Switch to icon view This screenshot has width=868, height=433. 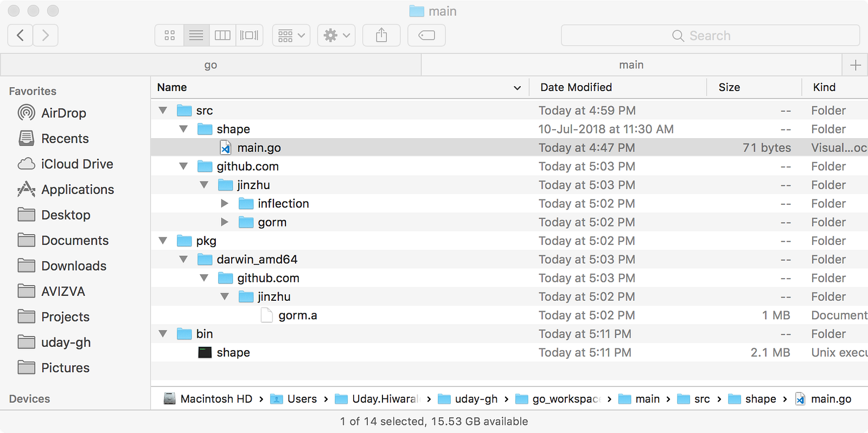(169, 35)
